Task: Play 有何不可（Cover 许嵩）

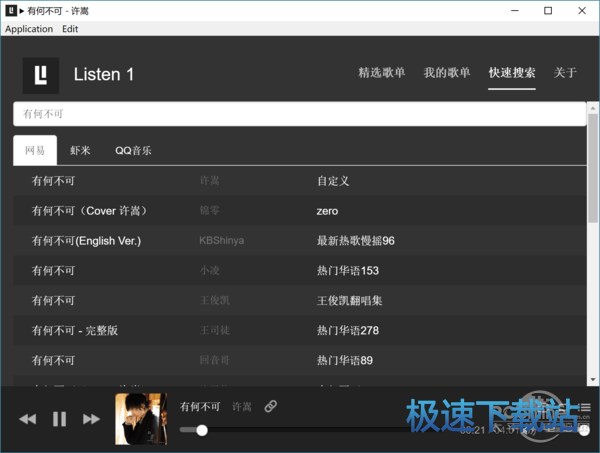Action: 89,211
